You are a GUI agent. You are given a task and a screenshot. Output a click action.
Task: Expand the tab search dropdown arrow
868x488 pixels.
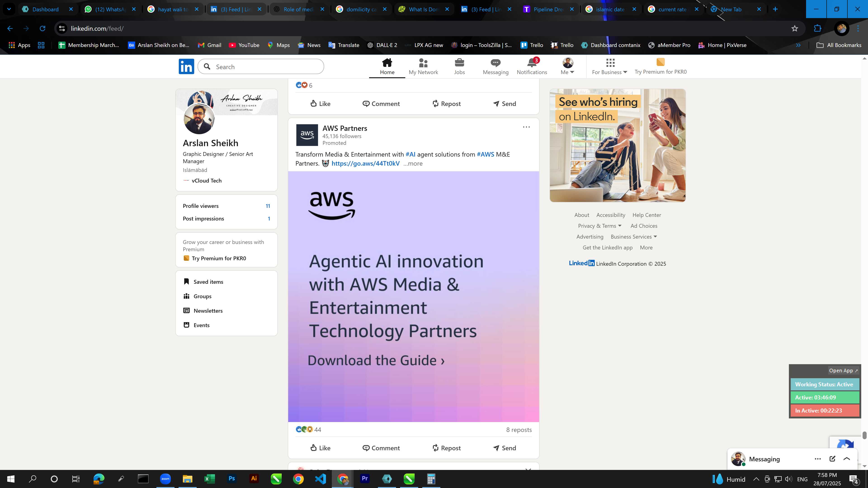tap(9, 9)
